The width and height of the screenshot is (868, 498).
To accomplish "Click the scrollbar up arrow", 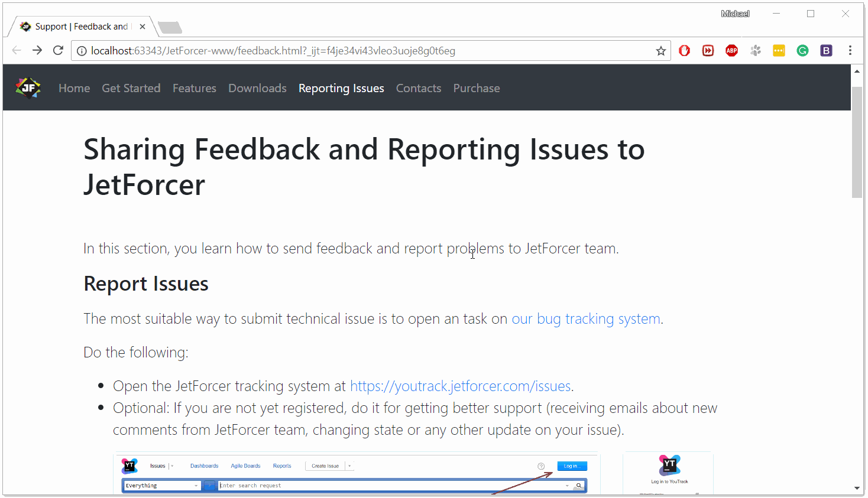I will 857,71.
